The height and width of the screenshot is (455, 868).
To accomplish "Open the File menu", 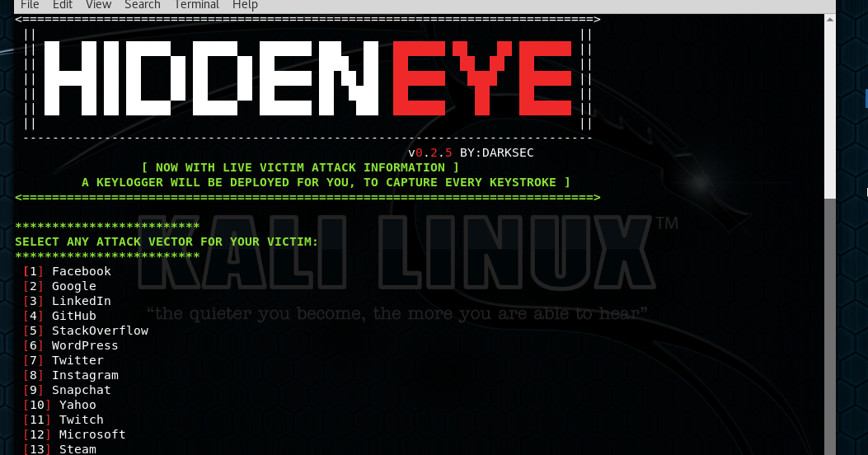I will coord(30,5).
